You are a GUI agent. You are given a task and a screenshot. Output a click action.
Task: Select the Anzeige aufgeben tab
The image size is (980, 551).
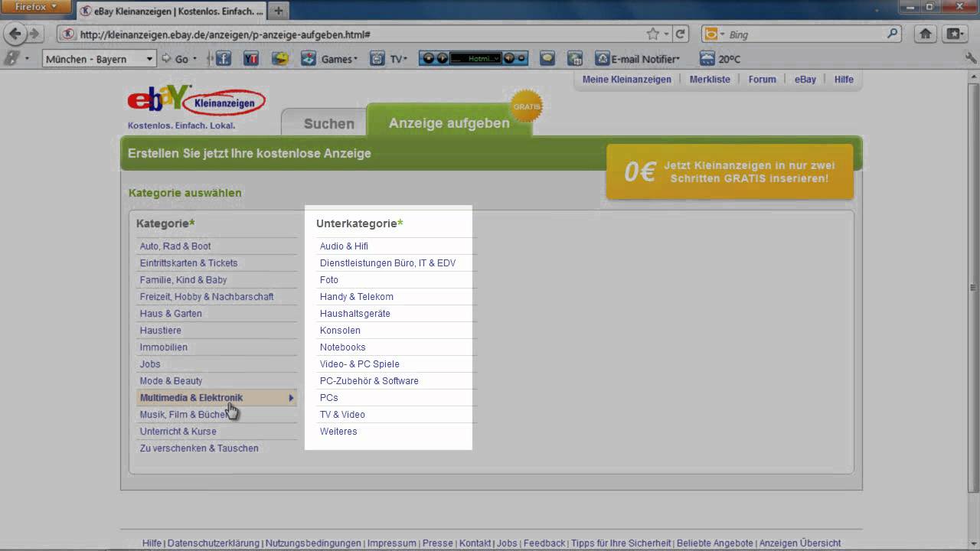pos(449,122)
